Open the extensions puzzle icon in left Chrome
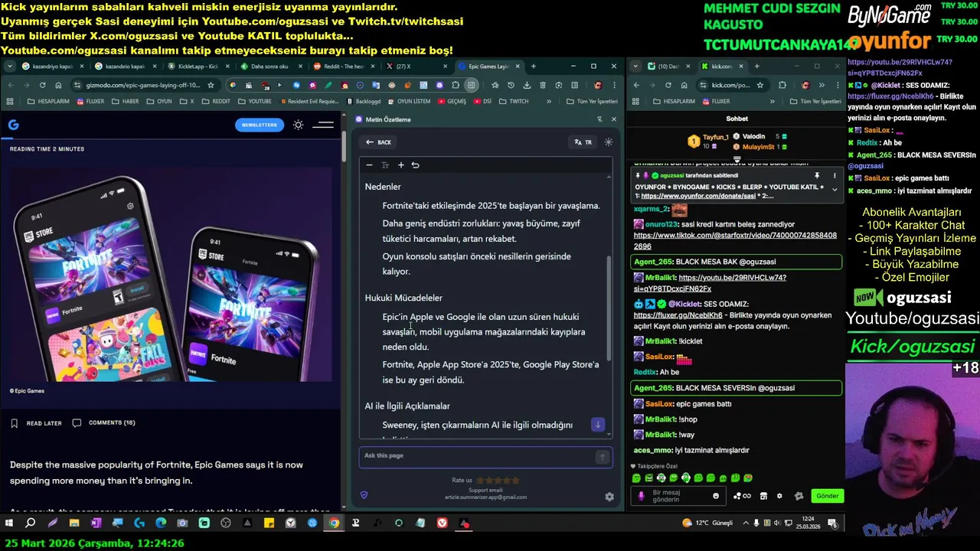 tap(456, 85)
